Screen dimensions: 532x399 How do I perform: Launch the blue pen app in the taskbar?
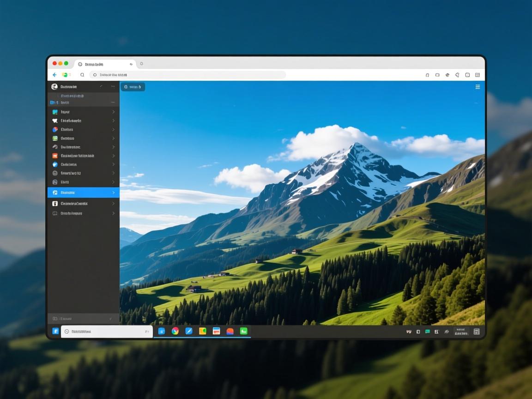point(189,331)
